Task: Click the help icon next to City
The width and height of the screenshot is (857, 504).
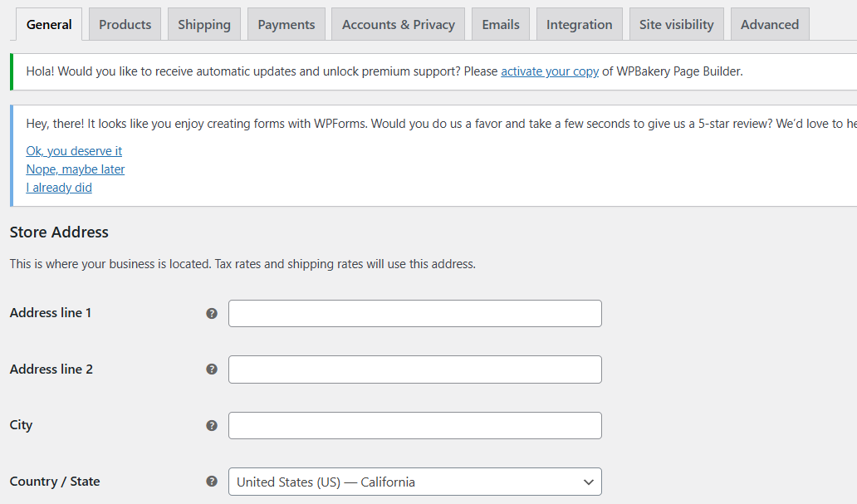Action: (212, 425)
